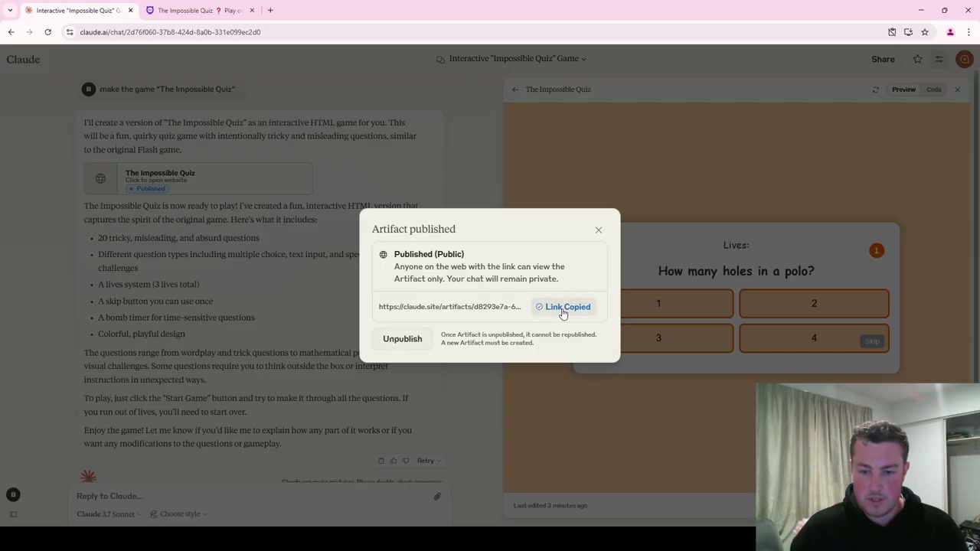Click the Claude logo text
980x551 pixels.
click(23, 59)
